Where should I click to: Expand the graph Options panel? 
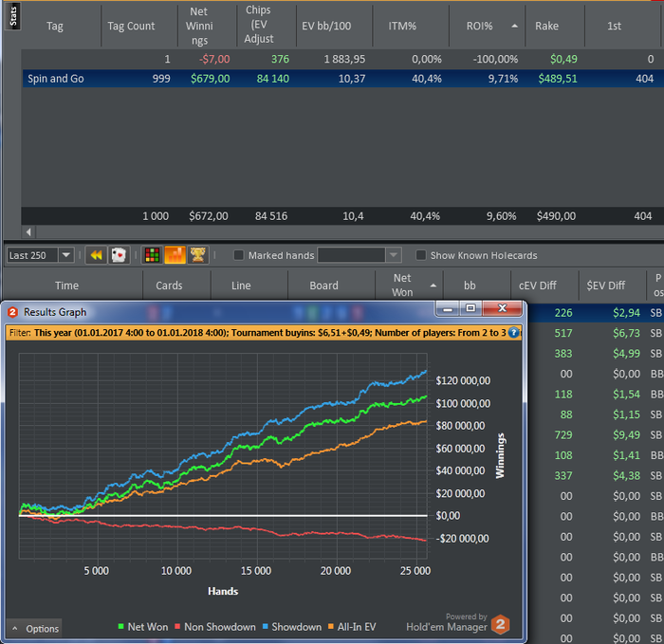[34, 629]
